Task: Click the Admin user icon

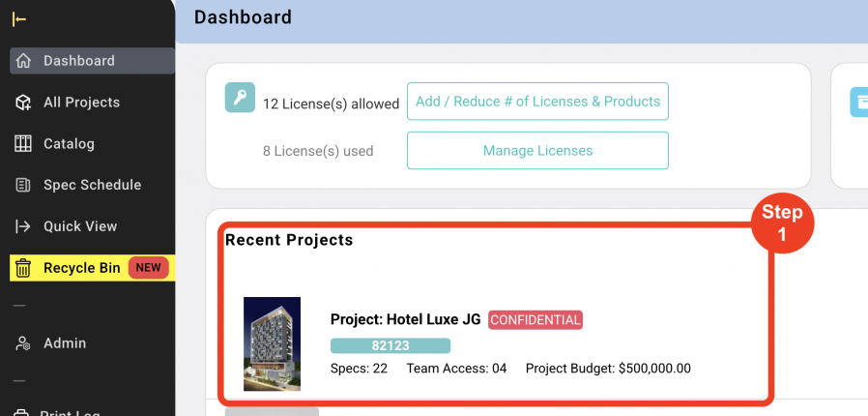Action: (24, 343)
